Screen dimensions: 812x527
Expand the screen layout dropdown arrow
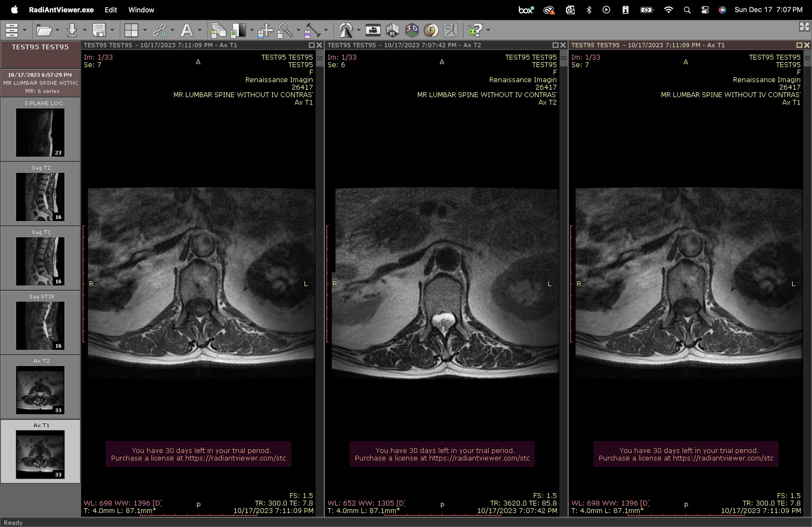point(145,30)
